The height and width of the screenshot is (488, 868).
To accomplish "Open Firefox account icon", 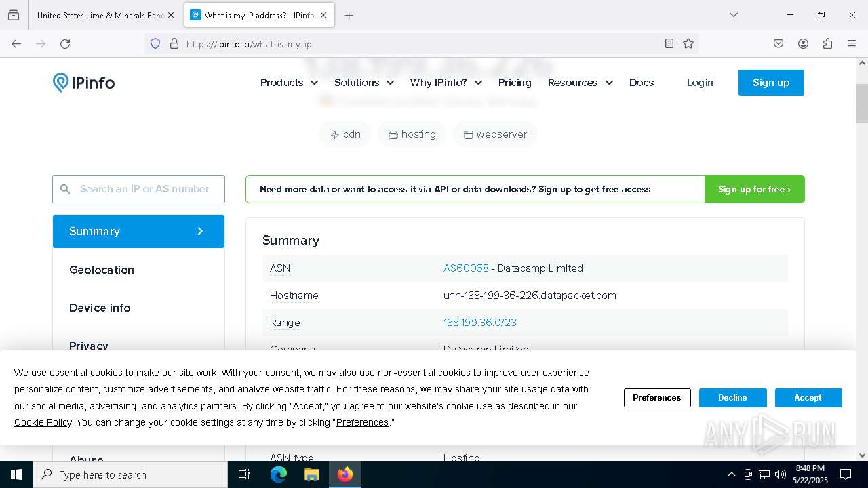I will pos(803,43).
